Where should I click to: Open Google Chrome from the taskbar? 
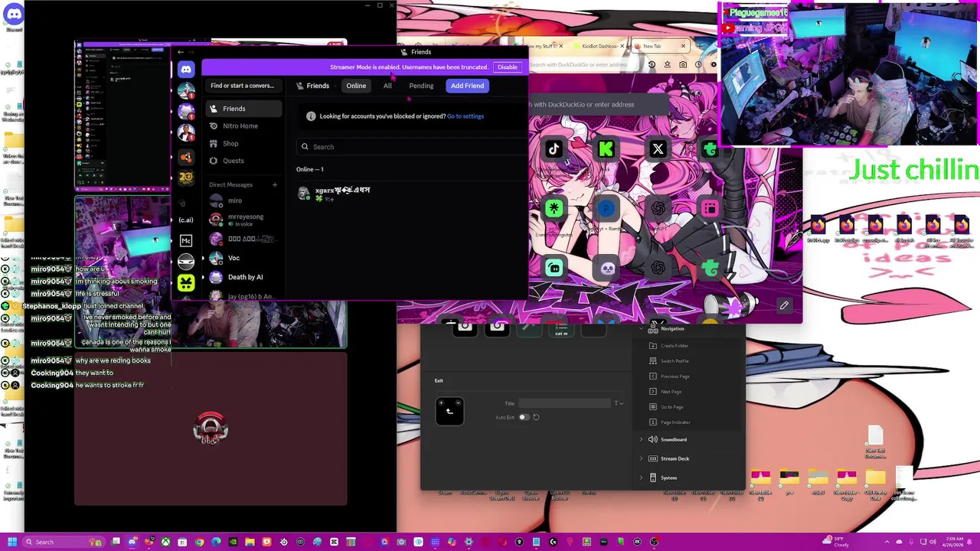[199, 542]
